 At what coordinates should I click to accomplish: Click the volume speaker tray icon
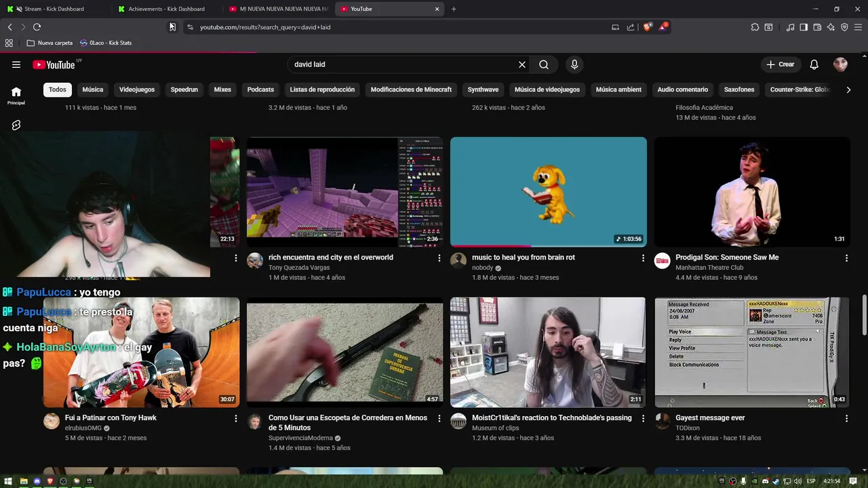pos(798,481)
